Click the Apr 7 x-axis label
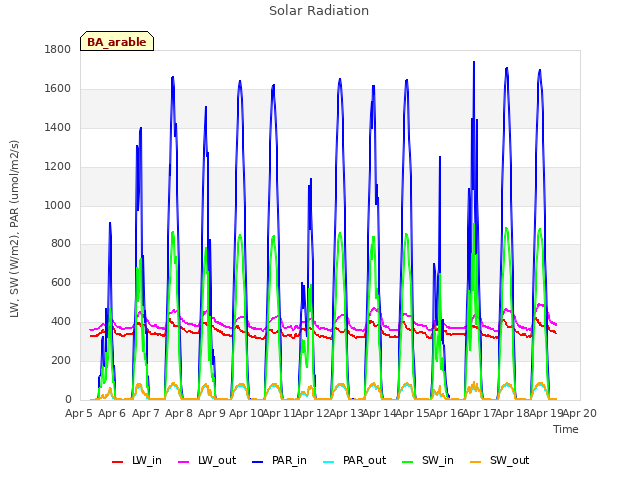The height and width of the screenshot is (480, 640). [146, 413]
